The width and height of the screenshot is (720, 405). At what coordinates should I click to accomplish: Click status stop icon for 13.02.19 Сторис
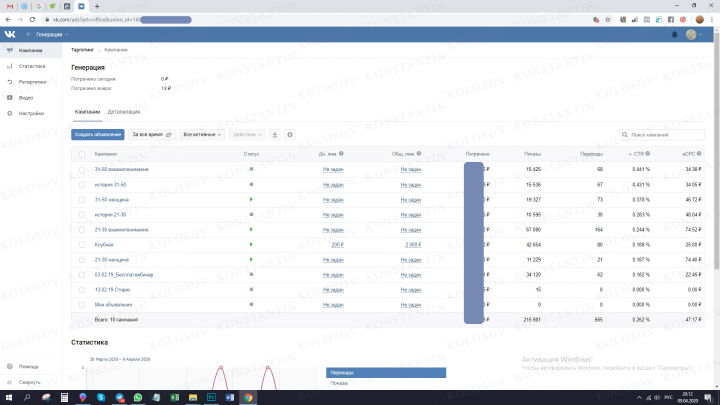pyautogui.click(x=251, y=289)
